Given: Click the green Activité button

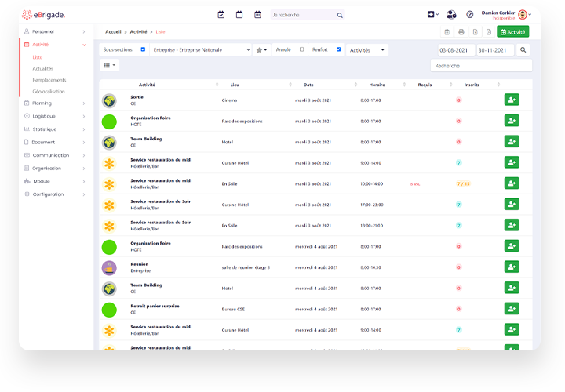Looking at the screenshot, I should pyautogui.click(x=512, y=32).
